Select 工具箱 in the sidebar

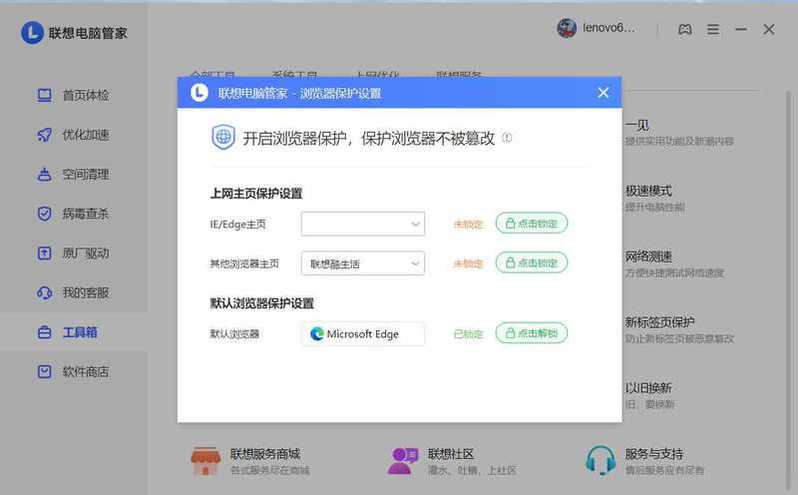(74, 332)
